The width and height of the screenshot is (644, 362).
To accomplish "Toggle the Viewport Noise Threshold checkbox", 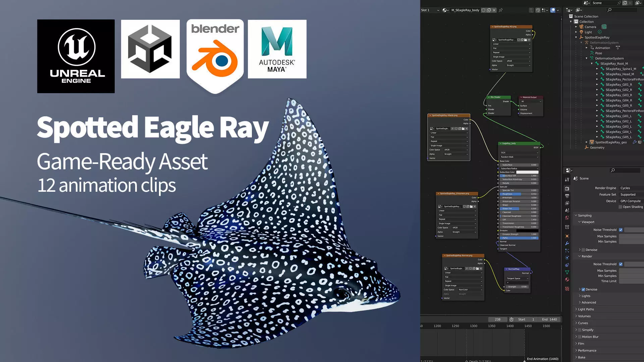I will 621,230.
